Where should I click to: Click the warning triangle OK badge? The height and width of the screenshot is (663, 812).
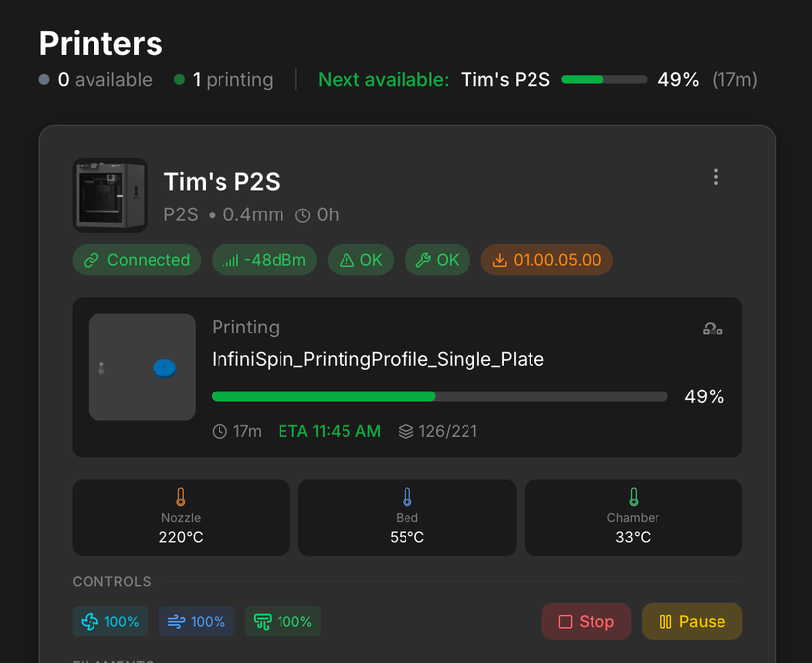pos(360,260)
